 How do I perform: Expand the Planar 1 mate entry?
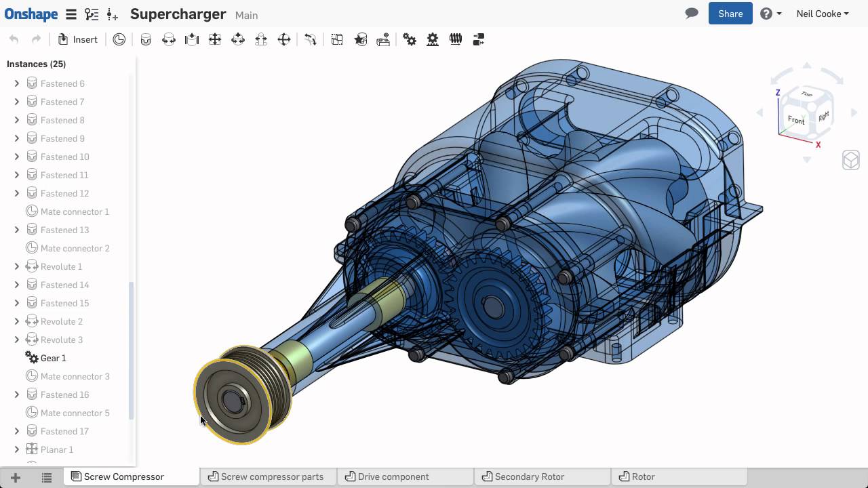(x=17, y=449)
